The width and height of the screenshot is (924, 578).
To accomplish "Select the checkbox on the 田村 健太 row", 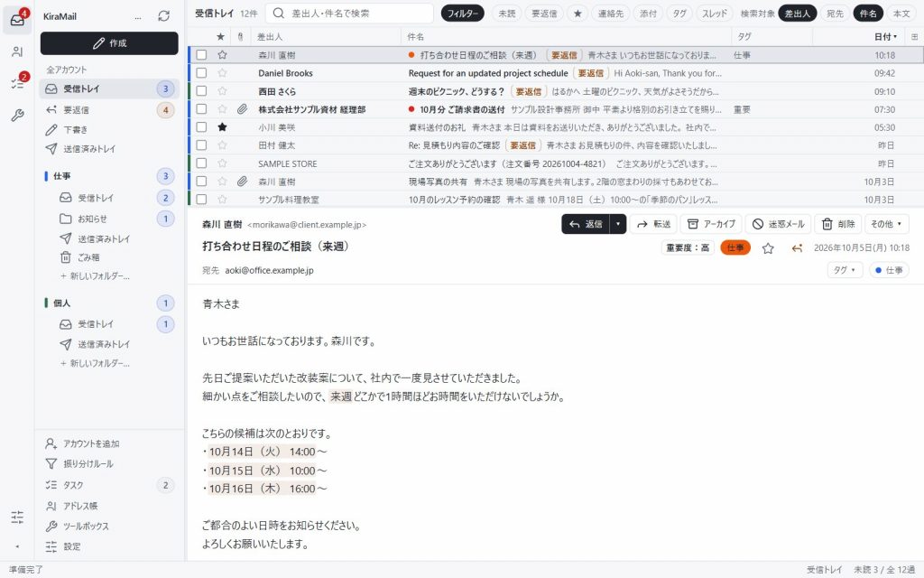I will 201,145.
